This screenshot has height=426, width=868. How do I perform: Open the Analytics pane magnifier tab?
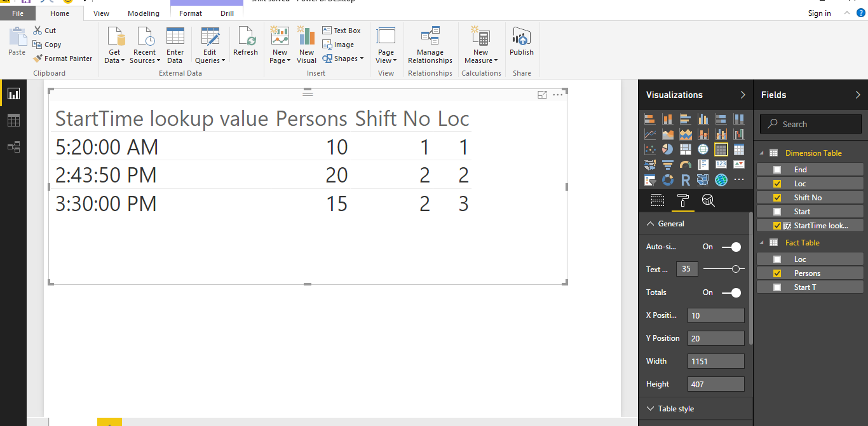coord(708,201)
